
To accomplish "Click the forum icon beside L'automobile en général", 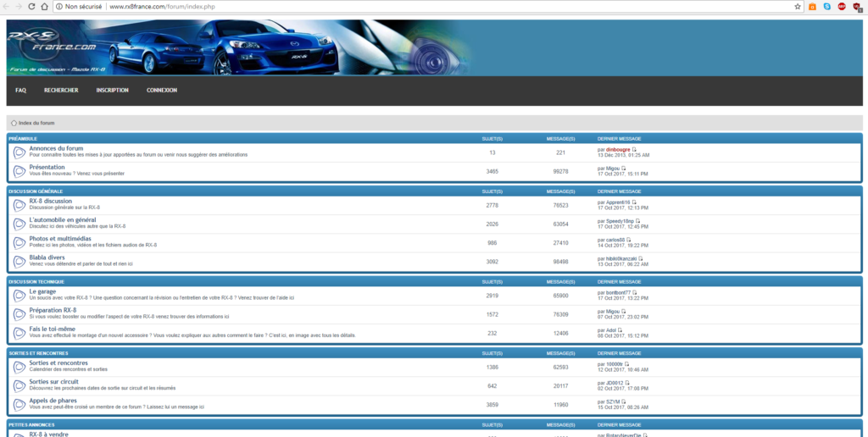I will [19, 224].
